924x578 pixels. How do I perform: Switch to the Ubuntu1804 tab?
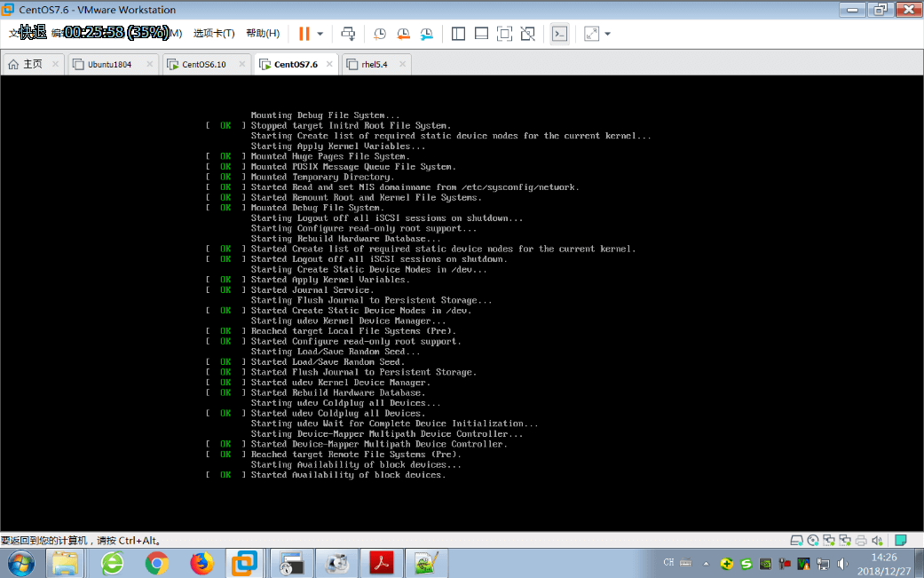(x=109, y=64)
